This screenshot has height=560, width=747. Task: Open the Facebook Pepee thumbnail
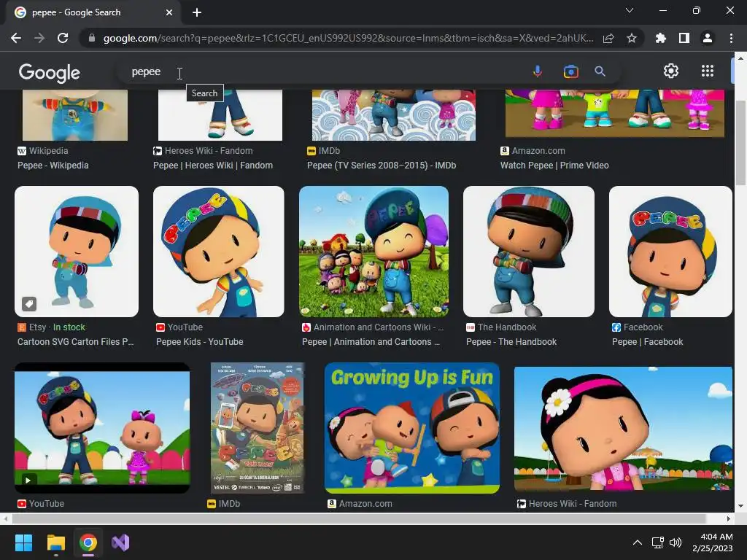tap(670, 252)
